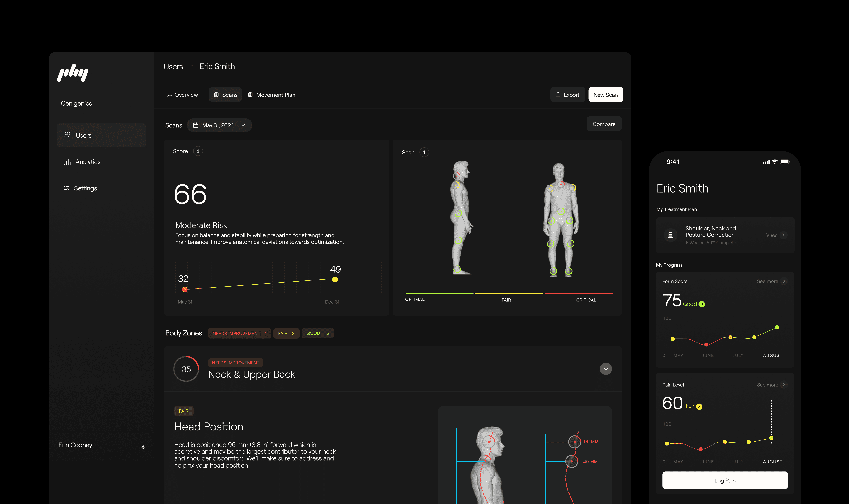Collapse the Neck & Upper Back section
The height and width of the screenshot is (504, 849).
[606, 369]
